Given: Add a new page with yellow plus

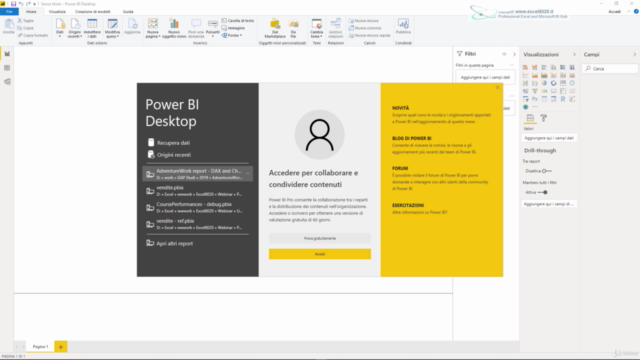Looking at the screenshot, I should coord(61,347).
